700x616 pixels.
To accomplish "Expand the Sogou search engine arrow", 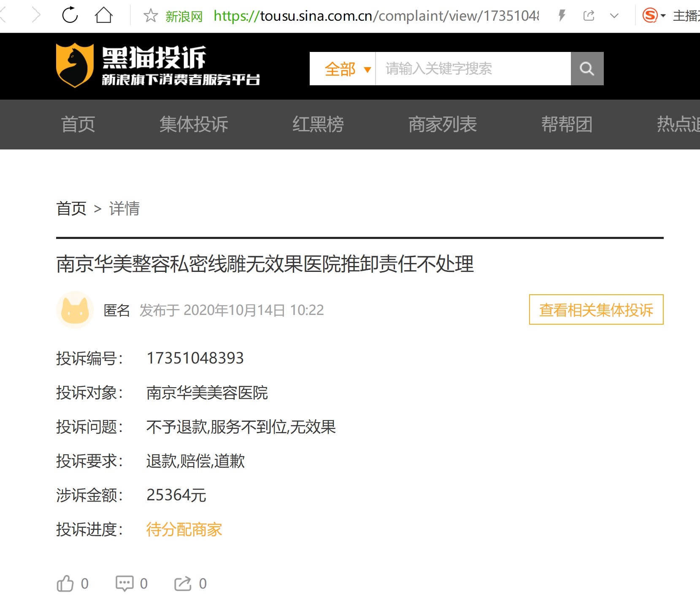I will (x=663, y=16).
